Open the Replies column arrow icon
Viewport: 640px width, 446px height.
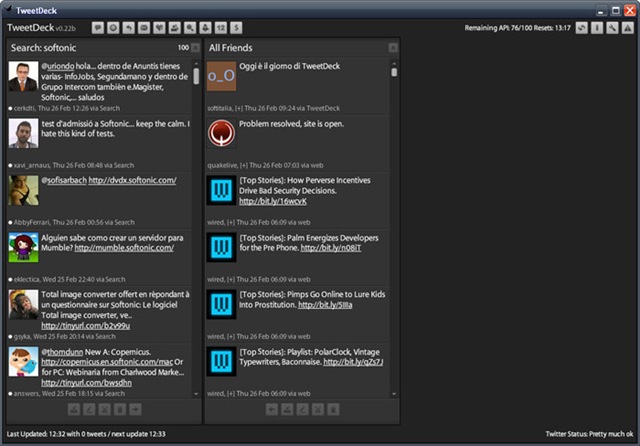(x=129, y=28)
